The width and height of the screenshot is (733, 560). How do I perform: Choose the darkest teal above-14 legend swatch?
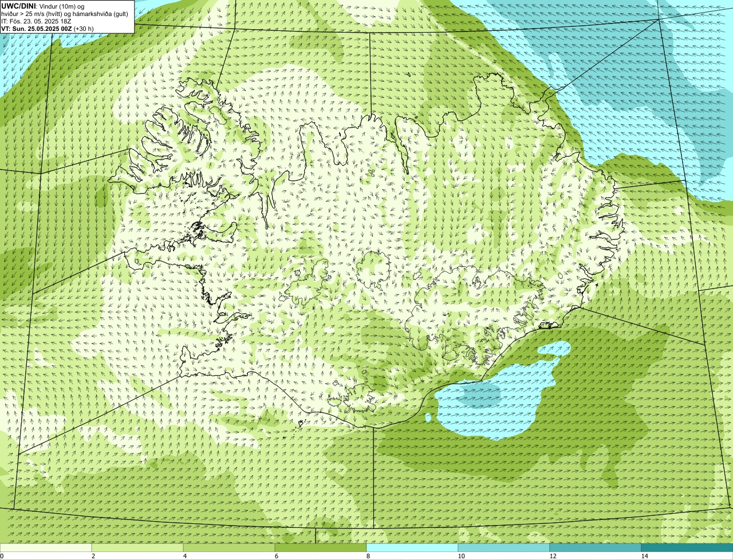click(687, 547)
